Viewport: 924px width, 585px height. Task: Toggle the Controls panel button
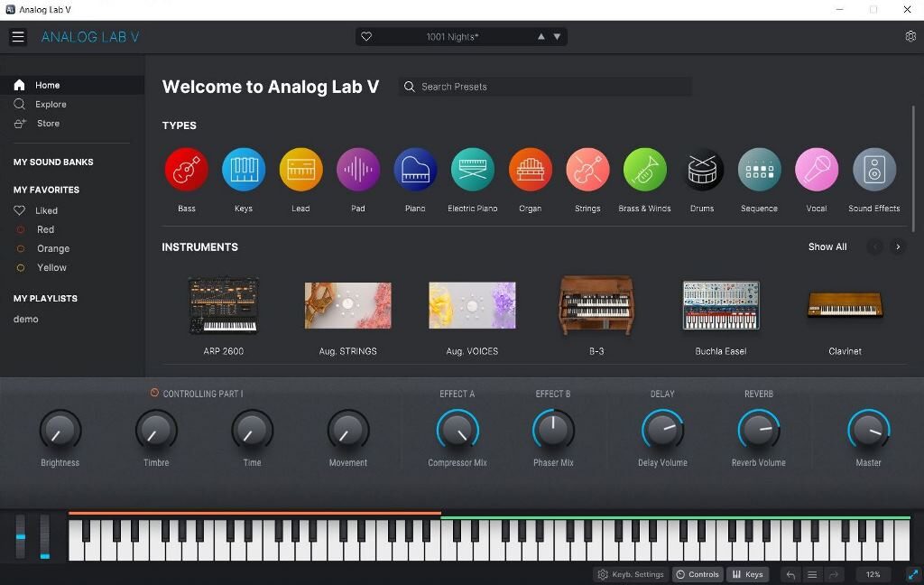698,574
